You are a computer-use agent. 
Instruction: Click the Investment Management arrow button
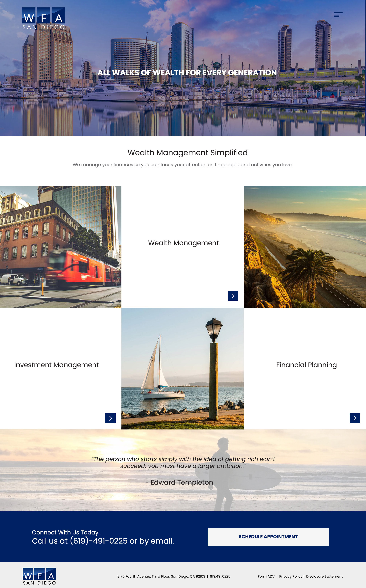110,418
